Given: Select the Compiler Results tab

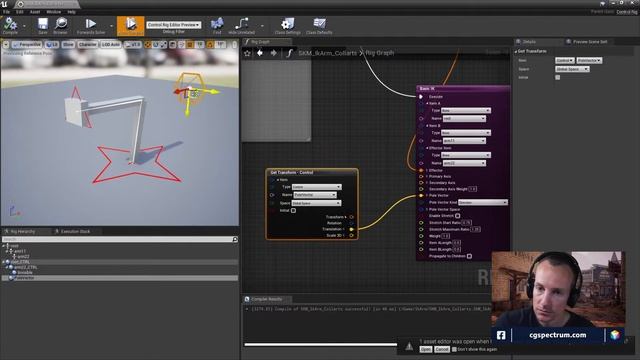Looking at the screenshot, I should pyautogui.click(x=266, y=299).
